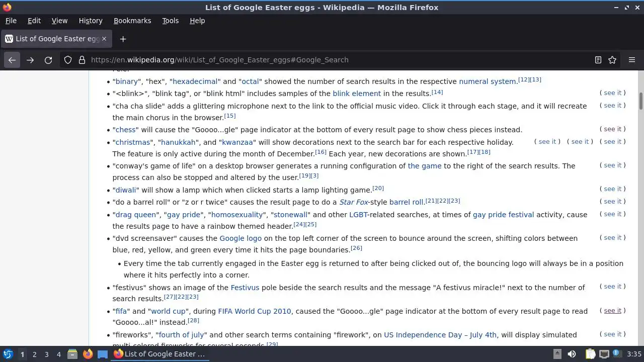Click "see it" for dvd screensaver
This screenshot has width=644, height=362.
612,238
